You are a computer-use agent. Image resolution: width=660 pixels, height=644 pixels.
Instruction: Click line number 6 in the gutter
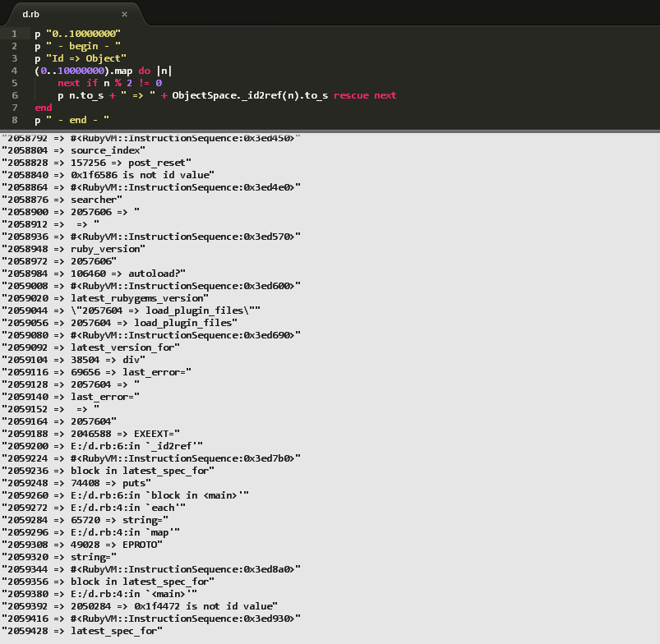click(x=14, y=95)
